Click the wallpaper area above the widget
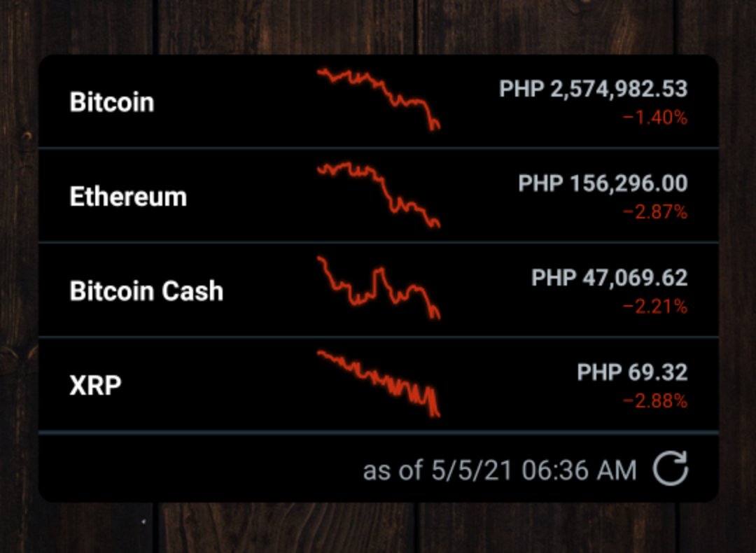The height and width of the screenshot is (553, 756). [378, 27]
